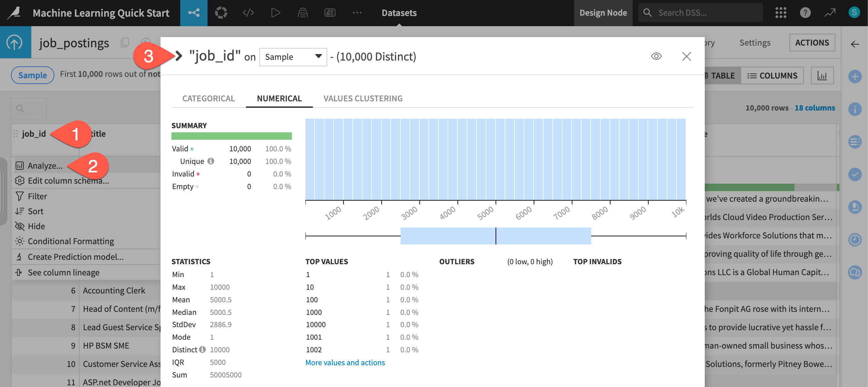Image resolution: width=868 pixels, height=387 pixels.
Task: Click the column search box
Action: pos(29,109)
